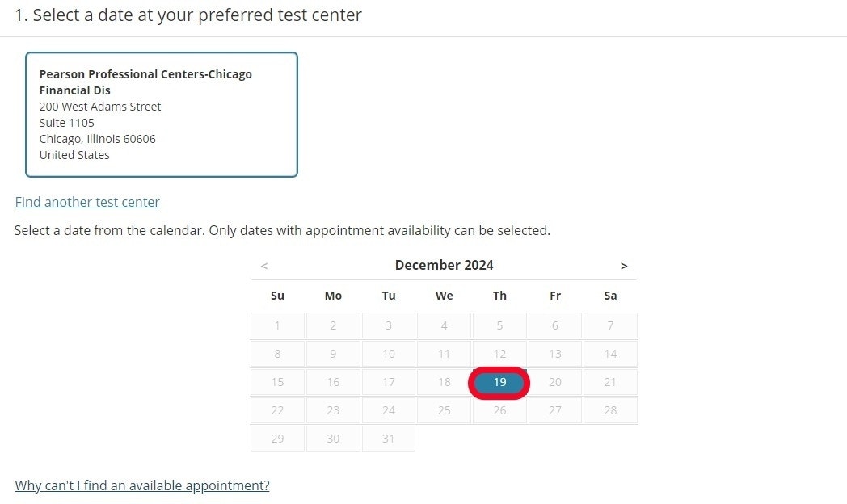
Task: Click December 9 date cell
Action: coord(333,354)
